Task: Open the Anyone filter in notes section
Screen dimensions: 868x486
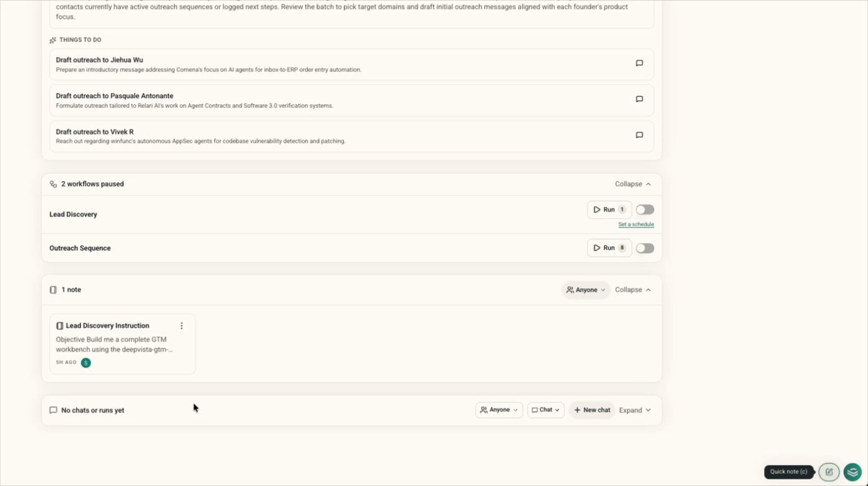Action: [586, 289]
